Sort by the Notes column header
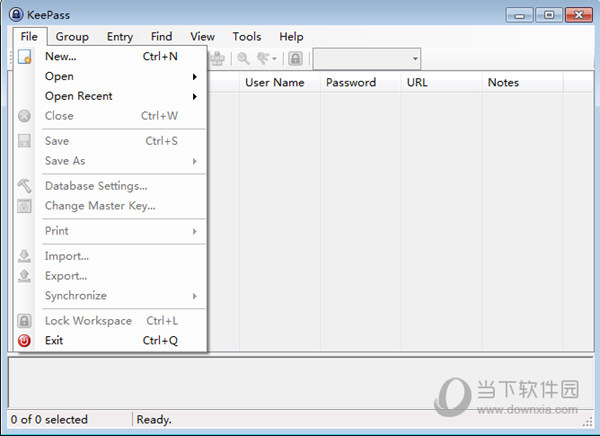Image resolution: width=600 pixels, height=436 pixels. pyautogui.click(x=522, y=82)
